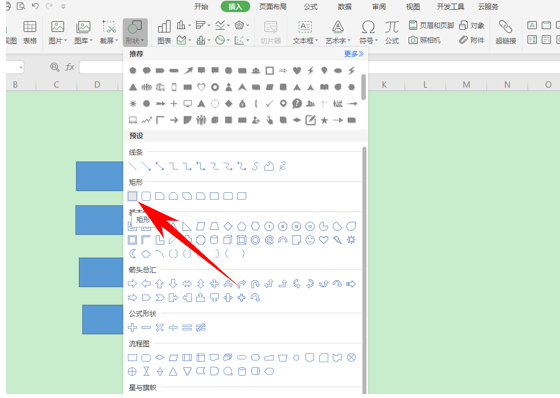Image resolution: width=560 pixels, height=398 pixels.
Task: Click the magnifier icon beside fx
Action: coord(55,67)
